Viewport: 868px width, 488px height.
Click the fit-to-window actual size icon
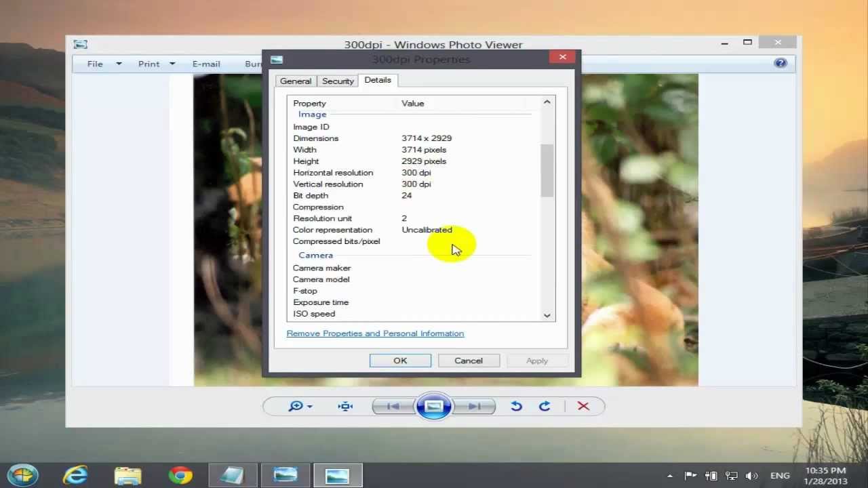345,406
